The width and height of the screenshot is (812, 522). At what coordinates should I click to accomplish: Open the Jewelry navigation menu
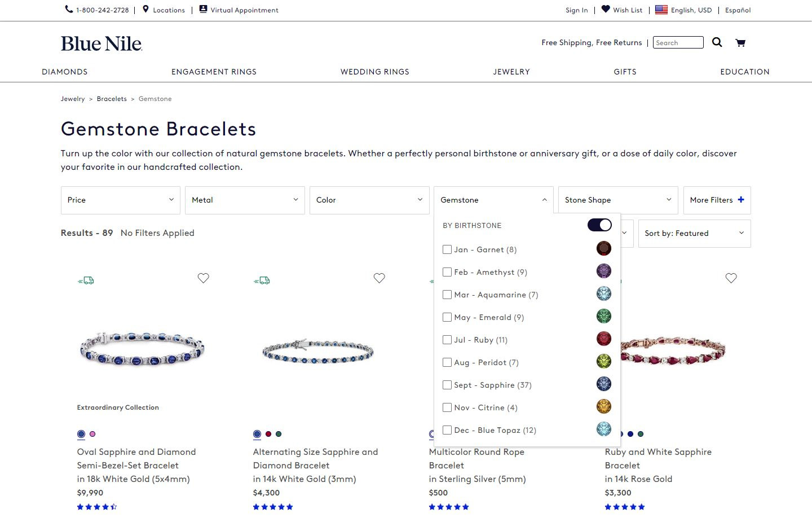(x=511, y=72)
